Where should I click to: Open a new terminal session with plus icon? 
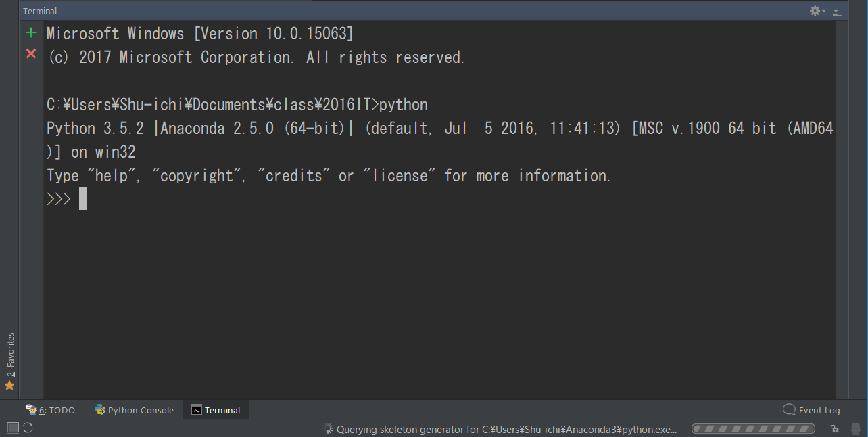coord(31,33)
